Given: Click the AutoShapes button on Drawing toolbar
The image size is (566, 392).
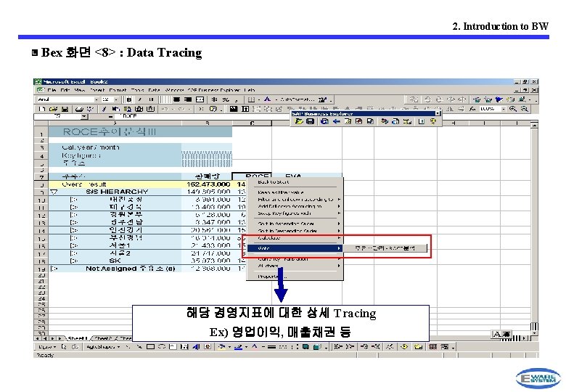Looking at the screenshot, I should pos(102,347).
